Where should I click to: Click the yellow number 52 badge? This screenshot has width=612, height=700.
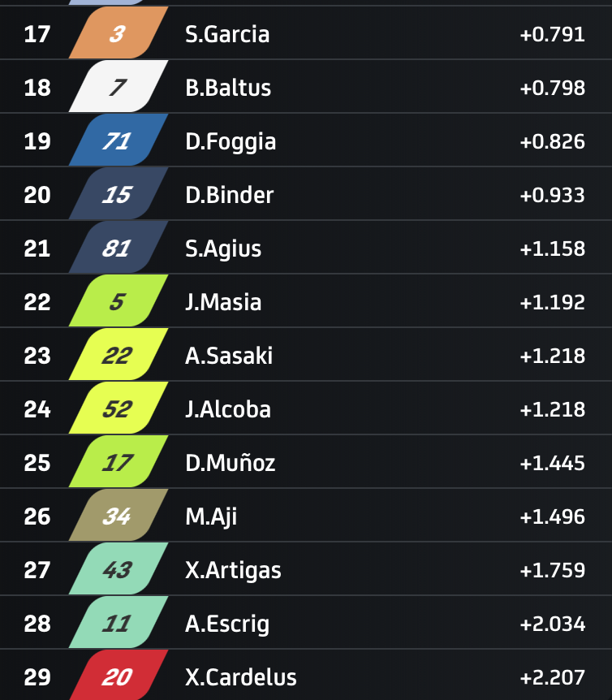point(118,409)
